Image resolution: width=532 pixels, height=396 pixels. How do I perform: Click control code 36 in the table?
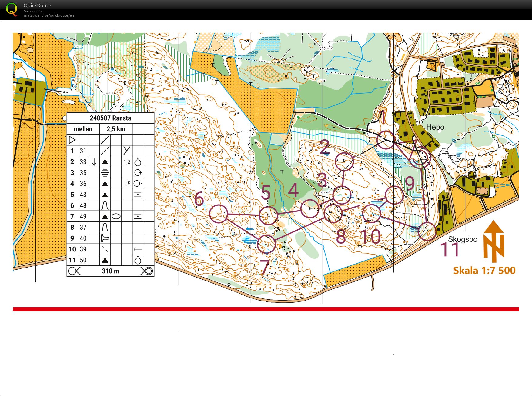click(x=83, y=184)
